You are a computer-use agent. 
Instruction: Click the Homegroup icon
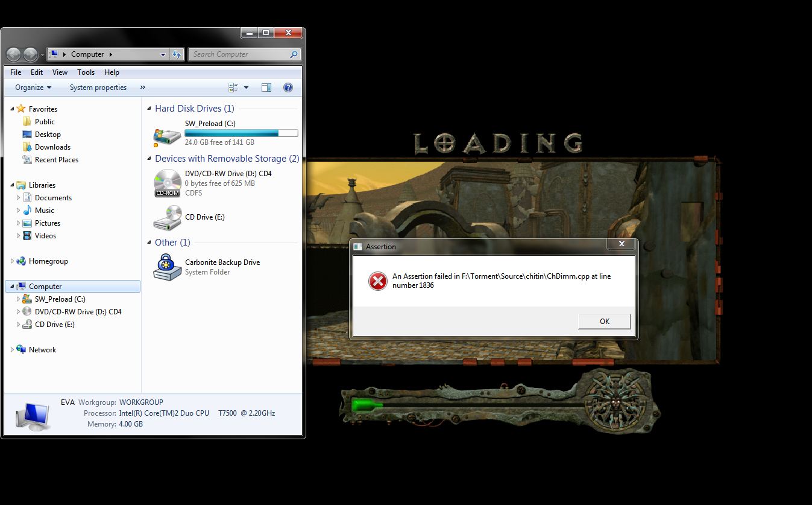point(21,261)
